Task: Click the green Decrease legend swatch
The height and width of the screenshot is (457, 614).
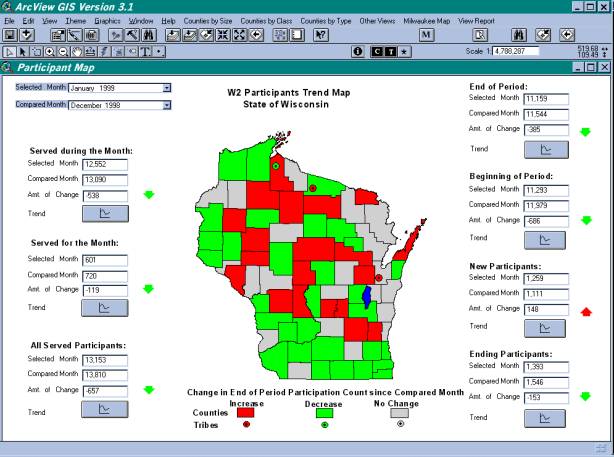Action: pos(323,411)
